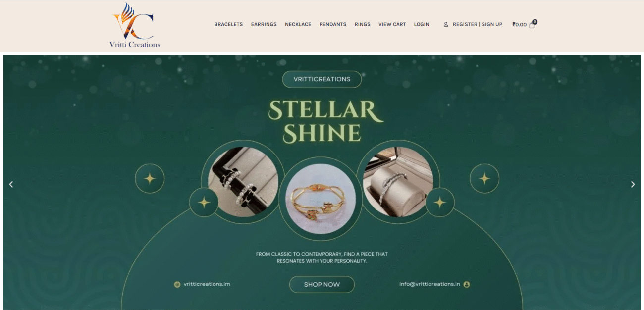Advance slider with the right arrow

pos(633,184)
